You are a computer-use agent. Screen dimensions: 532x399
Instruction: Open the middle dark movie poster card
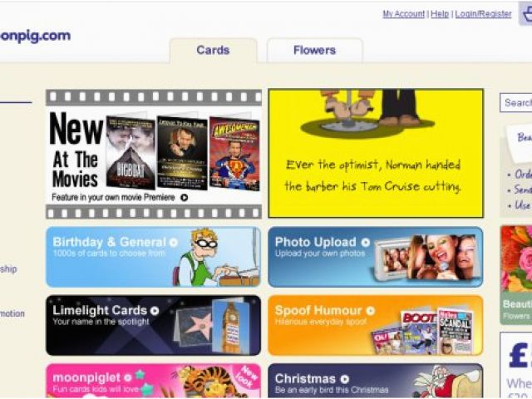pos(182,153)
